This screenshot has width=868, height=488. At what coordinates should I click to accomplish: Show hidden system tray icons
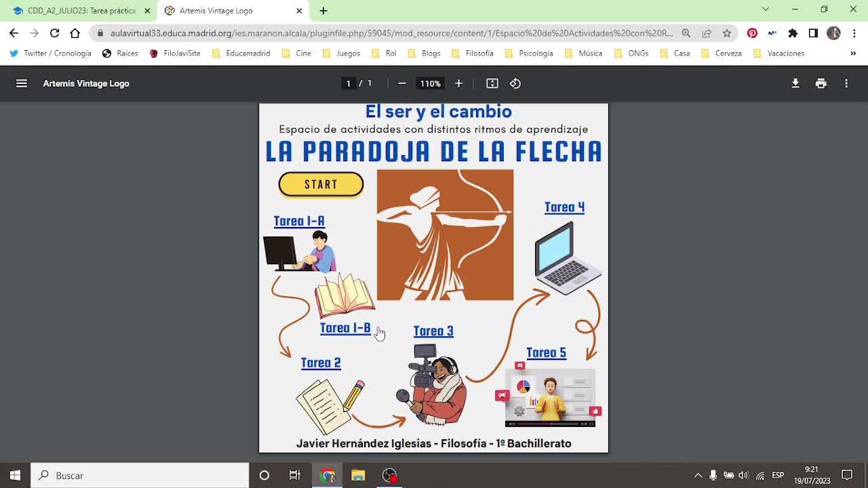tap(698, 475)
